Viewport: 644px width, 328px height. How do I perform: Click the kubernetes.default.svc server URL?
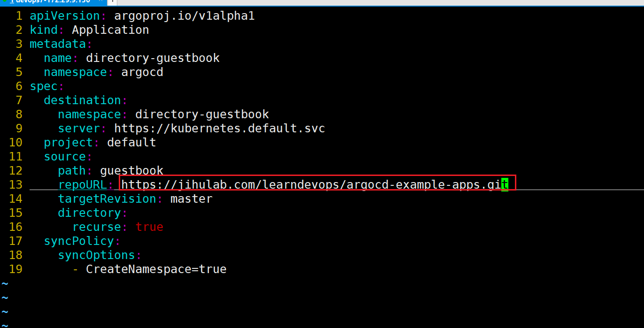coord(220,129)
